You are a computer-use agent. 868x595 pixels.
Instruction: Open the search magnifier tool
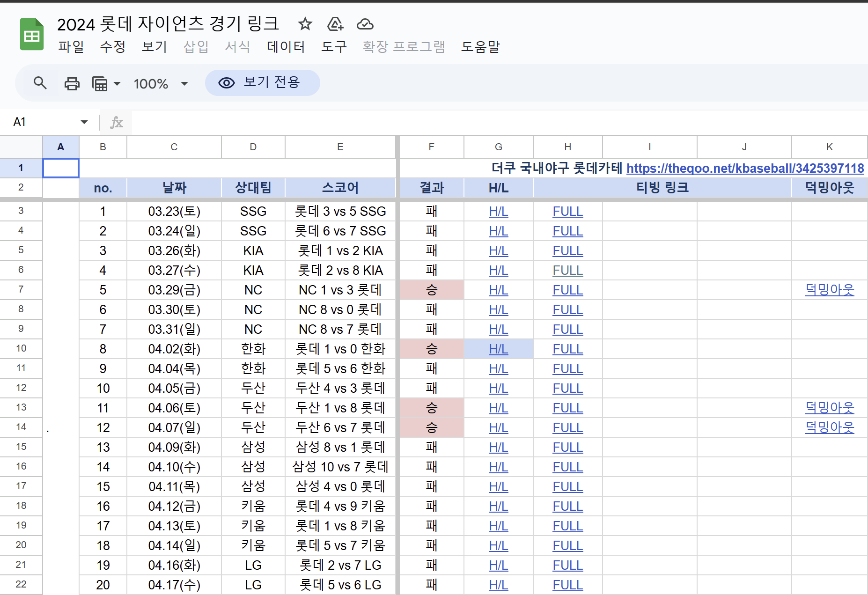tap(40, 83)
